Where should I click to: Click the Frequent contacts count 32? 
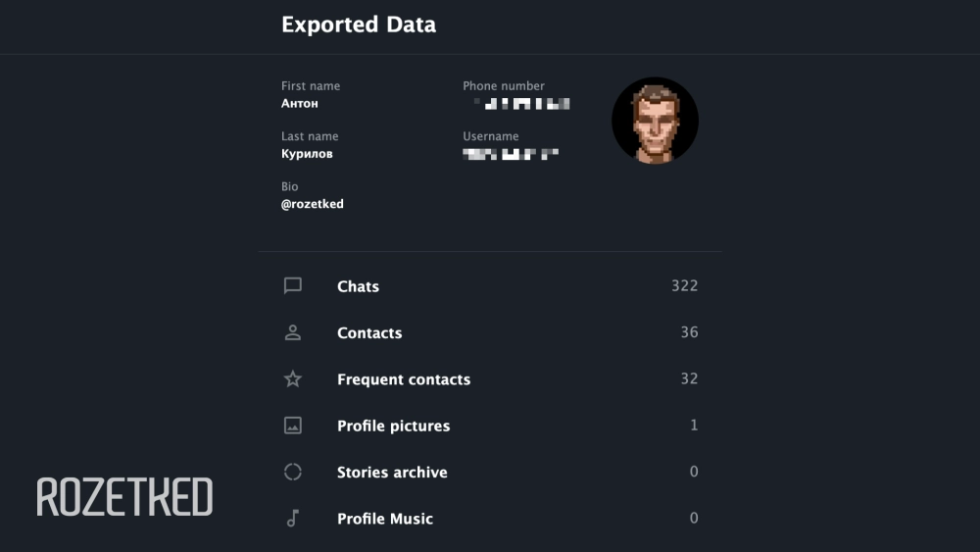(689, 378)
